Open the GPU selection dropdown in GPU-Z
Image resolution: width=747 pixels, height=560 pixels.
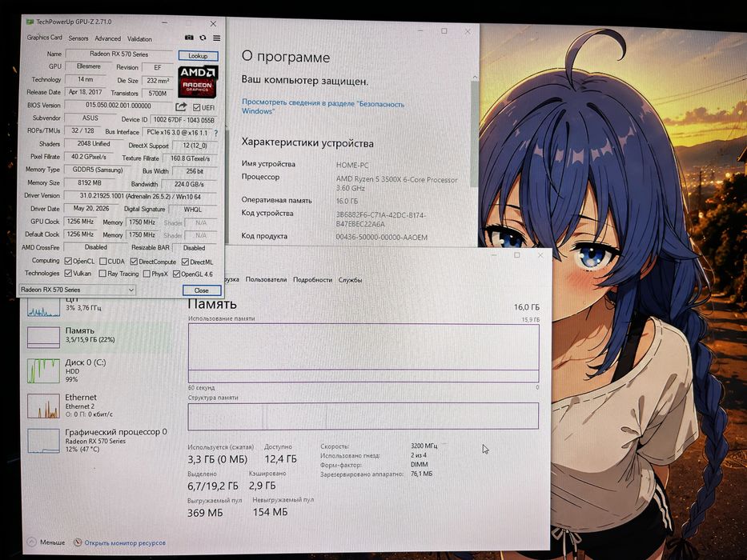[x=77, y=290]
